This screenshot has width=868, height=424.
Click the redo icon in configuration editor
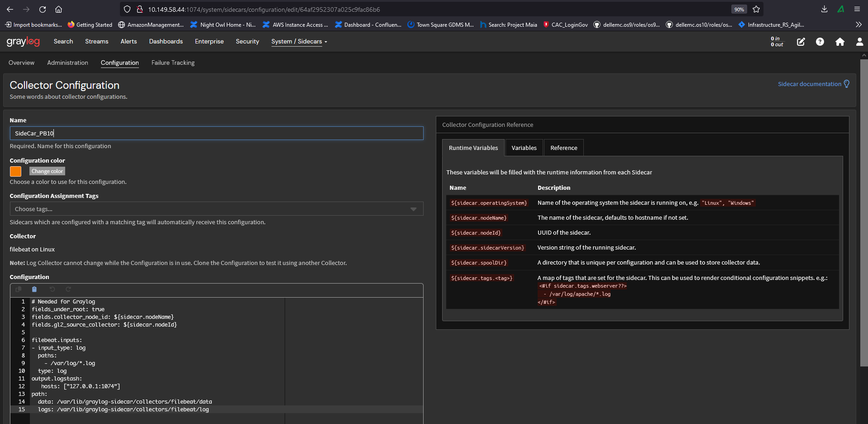68,289
